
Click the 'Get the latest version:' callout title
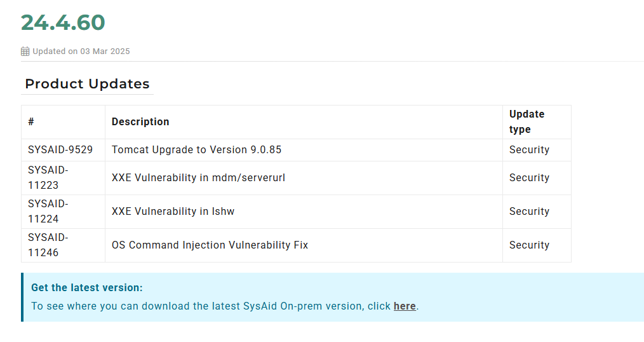(x=87, y=288)
